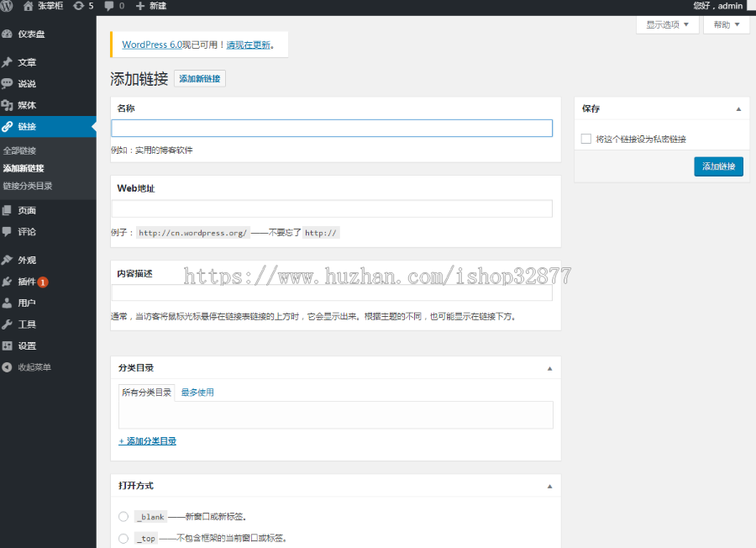Open the 仪表盘 dashboard icon
This screenshot has width=756, height=548.
click(7, 34)
